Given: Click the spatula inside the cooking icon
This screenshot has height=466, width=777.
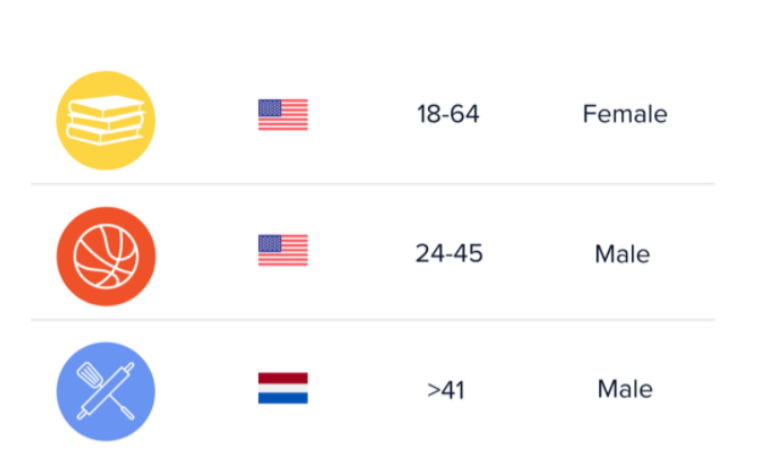Looking at the screenshot, I should click(x=90, y=374).
